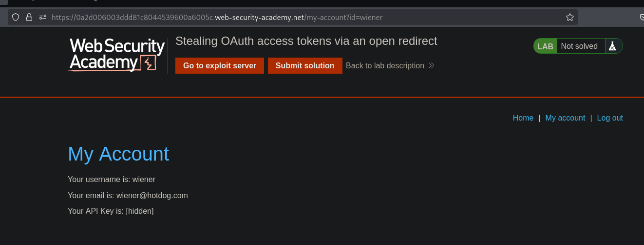Click the double chevron after lab description

point(431,65)
